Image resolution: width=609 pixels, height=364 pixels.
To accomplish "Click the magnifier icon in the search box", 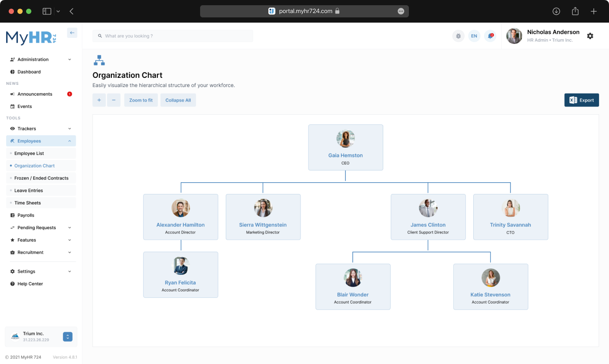I will tap(100, 36).
